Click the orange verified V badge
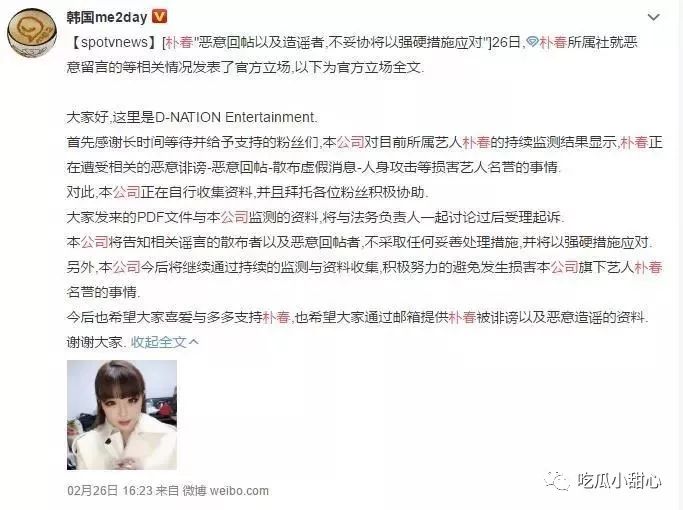The height and width of the screenshot is (510, 683). pos(159,17)
